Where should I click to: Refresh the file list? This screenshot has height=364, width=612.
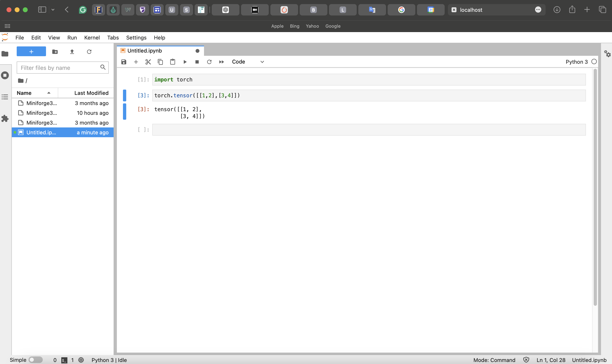click(x=89, y=52)
